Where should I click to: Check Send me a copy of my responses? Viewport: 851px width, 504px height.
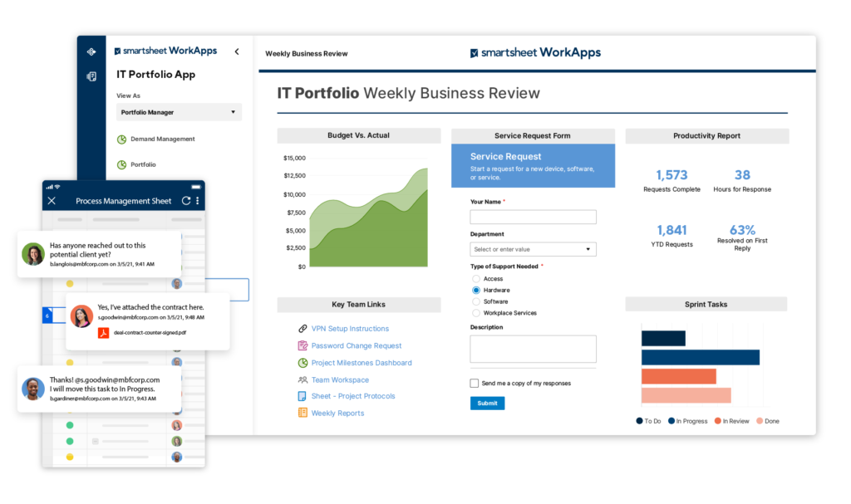click(x=475, y=383)
